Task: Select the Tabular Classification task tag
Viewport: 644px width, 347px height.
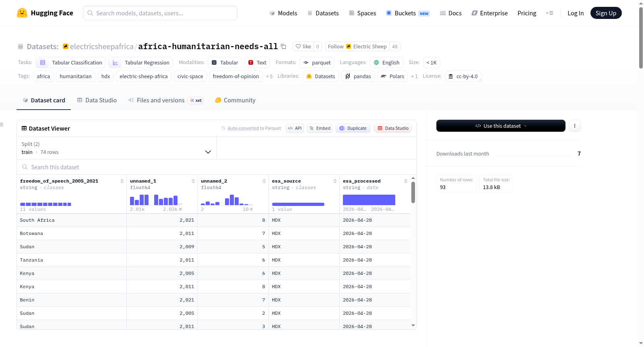Action: (71, 62)
